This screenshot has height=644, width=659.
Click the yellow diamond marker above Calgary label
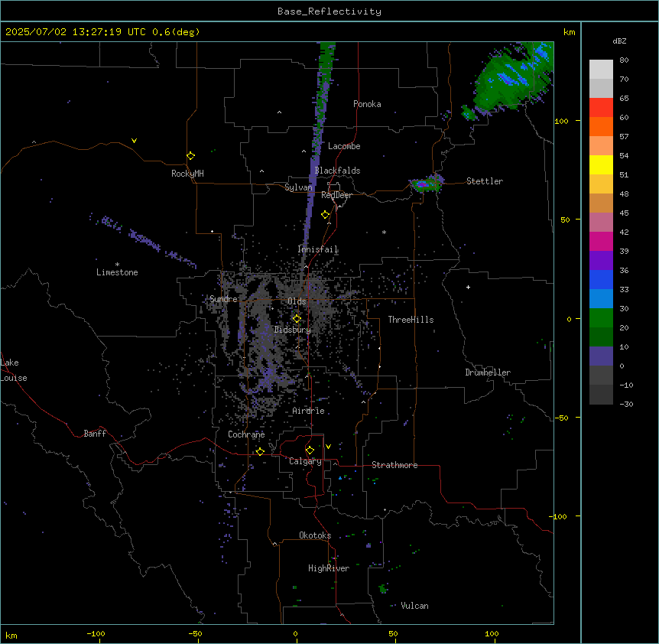(x=310, y=450)
